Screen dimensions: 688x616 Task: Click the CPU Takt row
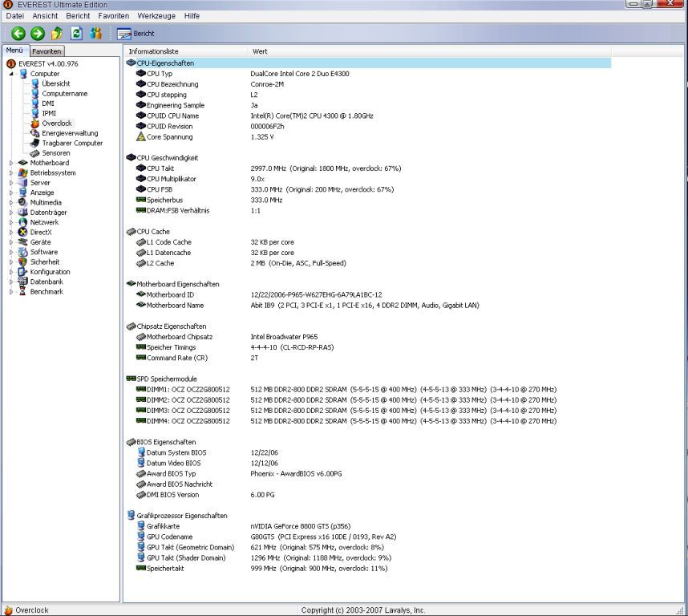click(368, 168)
